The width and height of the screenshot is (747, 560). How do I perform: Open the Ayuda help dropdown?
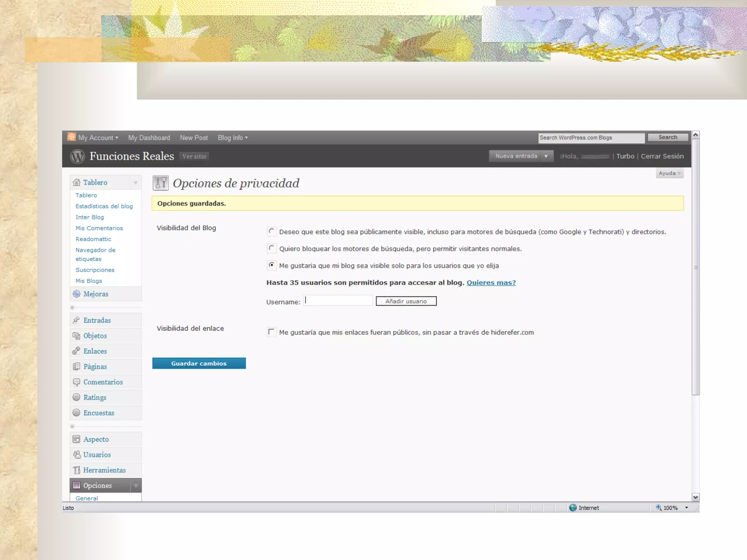pyautogui.click(x=669, y=173)
